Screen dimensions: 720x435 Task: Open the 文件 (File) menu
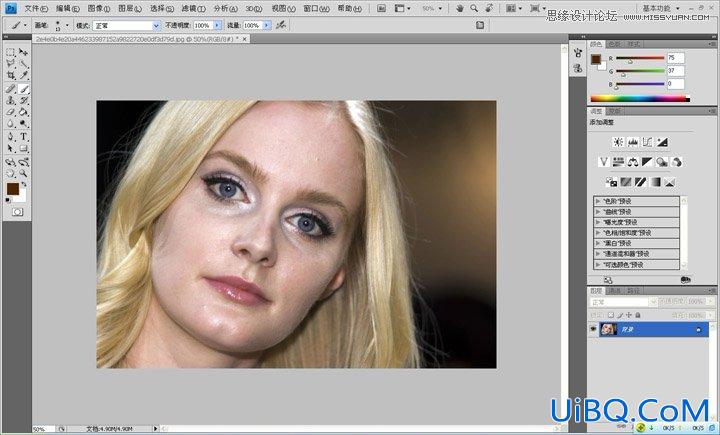coord(36,8)
